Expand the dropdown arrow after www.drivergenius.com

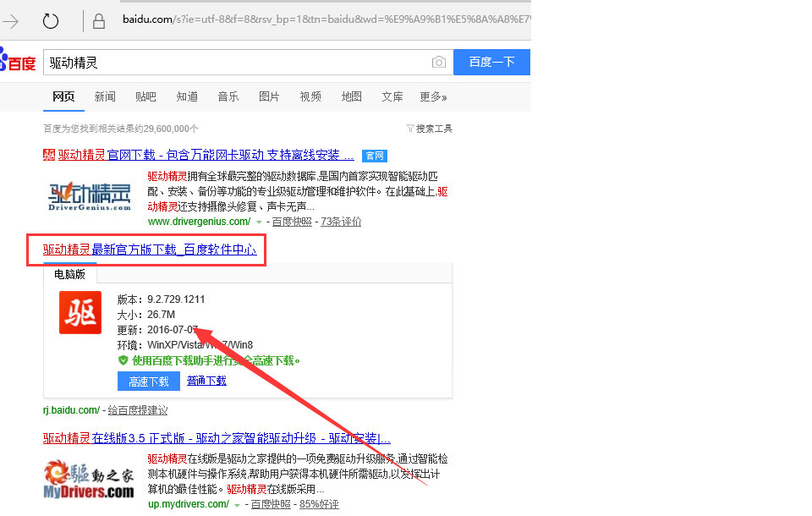[259, 222]
